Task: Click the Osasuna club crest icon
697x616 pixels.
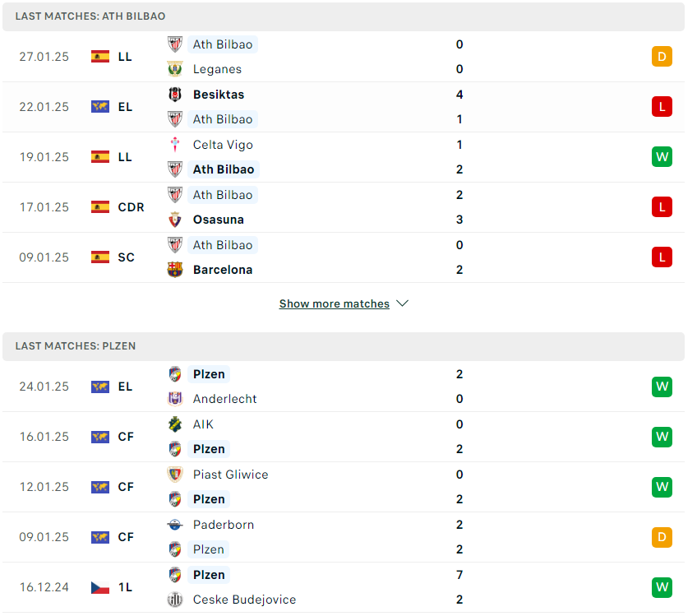Action: coord(175,220)
